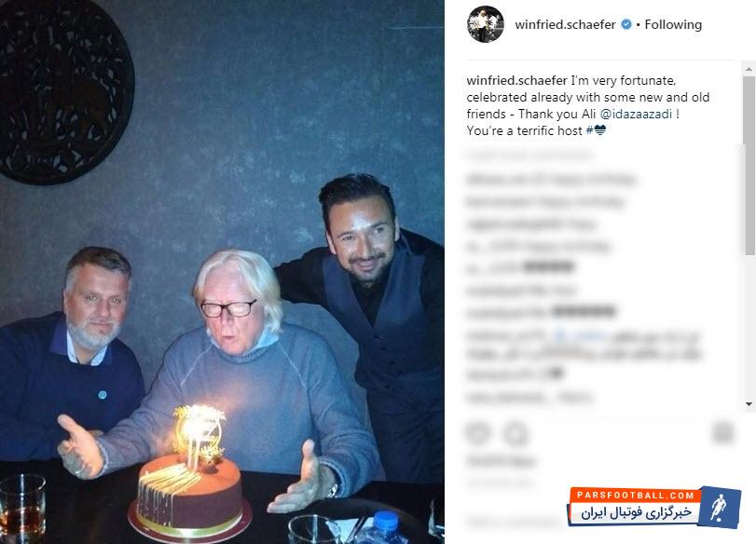
Task: Click the scrollbar up arrow
Action: (749, 70)
